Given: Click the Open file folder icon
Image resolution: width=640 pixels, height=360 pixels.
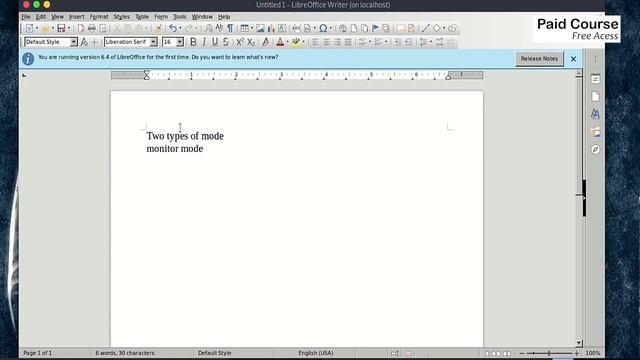Looking at the screenshot, I should 45,28.
